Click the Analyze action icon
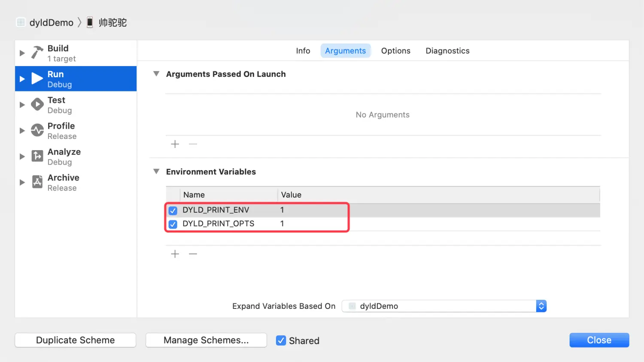The height and width of the screenshot is (362, 644). point(37,156)
